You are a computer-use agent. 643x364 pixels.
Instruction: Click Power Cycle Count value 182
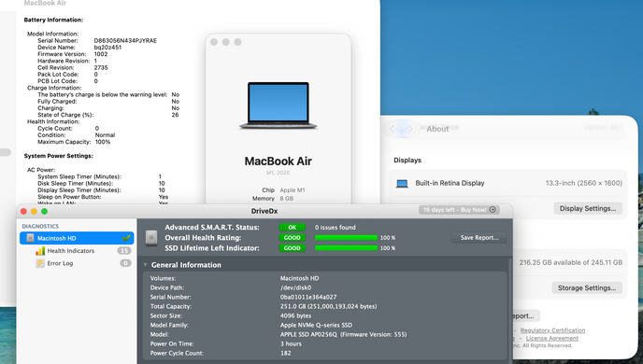click(285, 353)
